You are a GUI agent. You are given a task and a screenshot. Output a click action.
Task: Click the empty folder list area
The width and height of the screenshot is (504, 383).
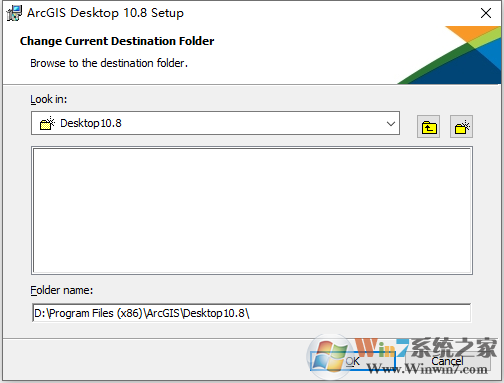point(252,210)
